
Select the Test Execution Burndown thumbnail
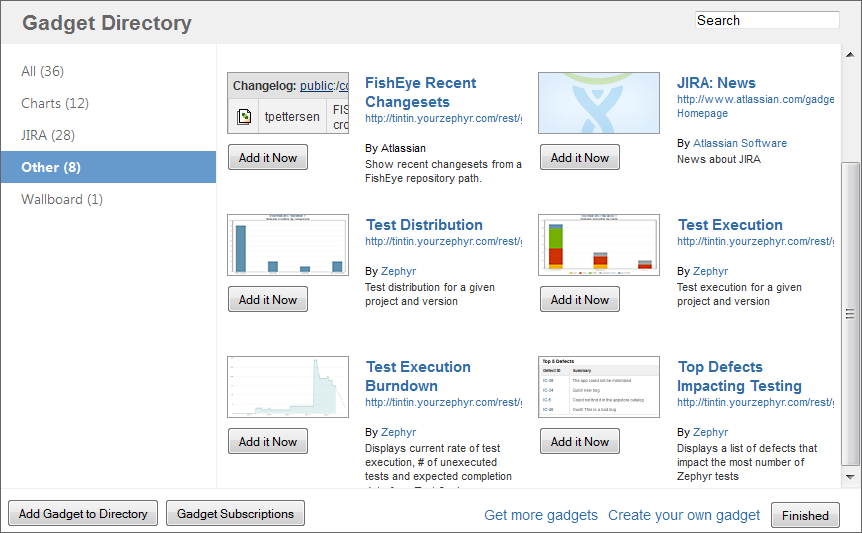tap(288, 387)
